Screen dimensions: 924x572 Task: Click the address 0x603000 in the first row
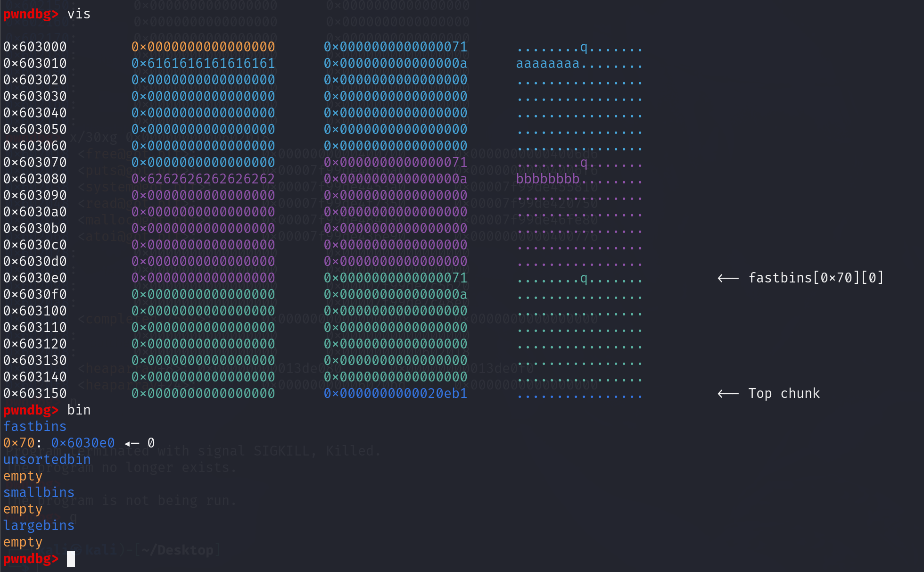point(35,47)
